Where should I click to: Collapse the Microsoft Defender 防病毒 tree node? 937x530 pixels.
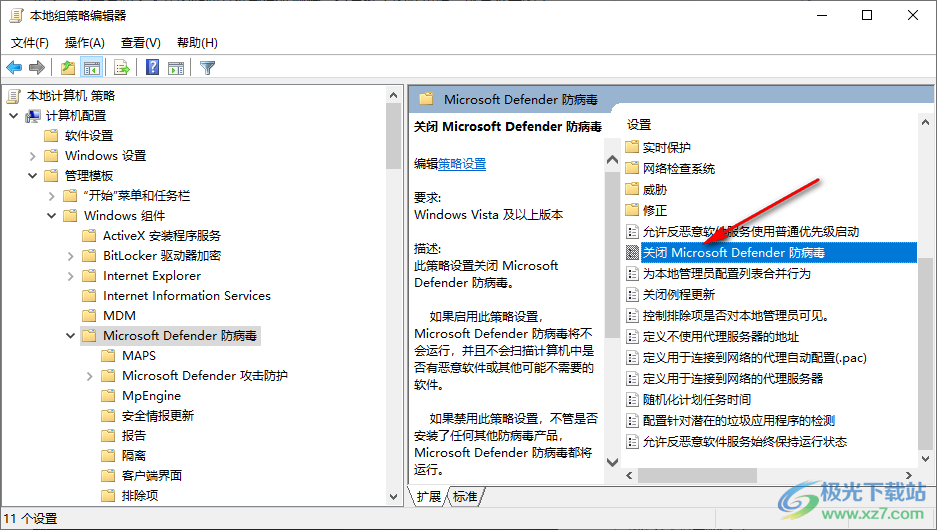point(71,336)
